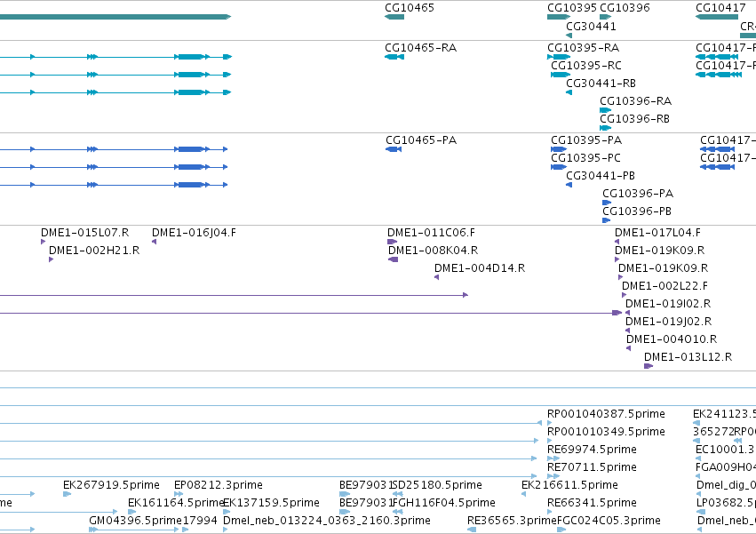
Task: Click the DME1-013L12.R arrow glyph
Action: point(649,367)
